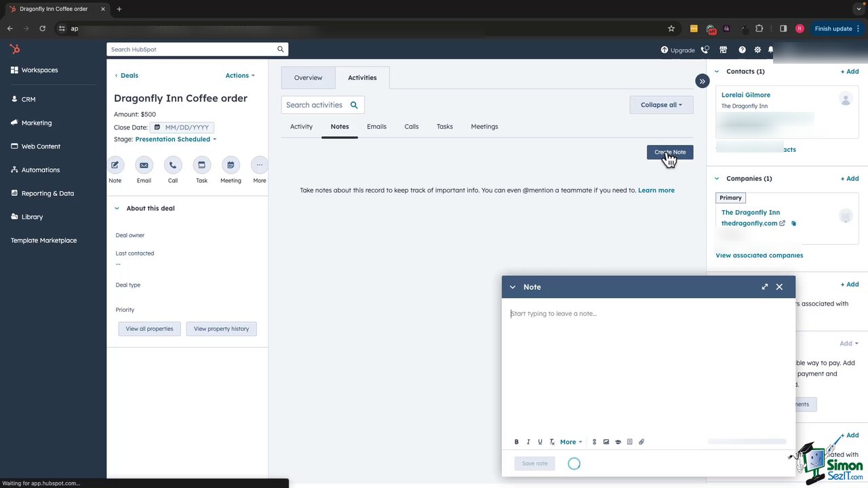Open the More formatting dropdown in note
Image resolution: width=868 pixels, height=488 pixels.
pos(571,442)
